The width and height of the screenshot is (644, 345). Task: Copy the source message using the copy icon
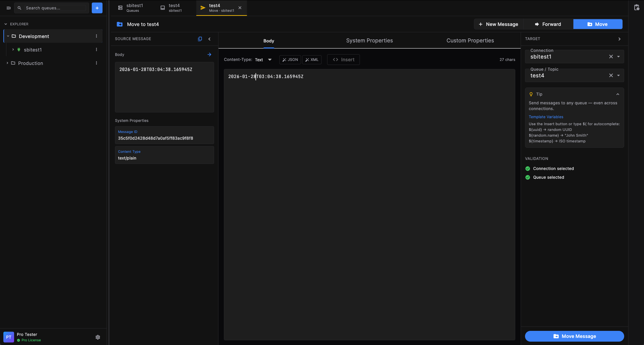click(x=200, y=39)
